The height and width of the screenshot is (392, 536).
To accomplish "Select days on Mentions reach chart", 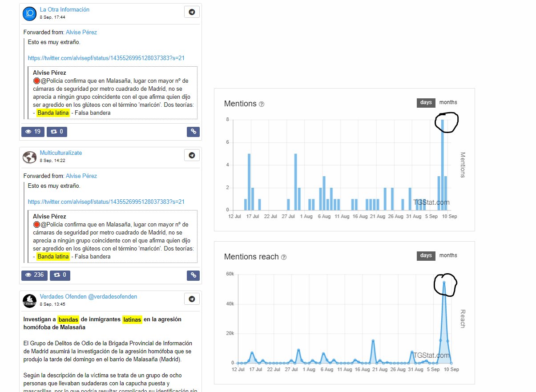I will coord(426,255).
